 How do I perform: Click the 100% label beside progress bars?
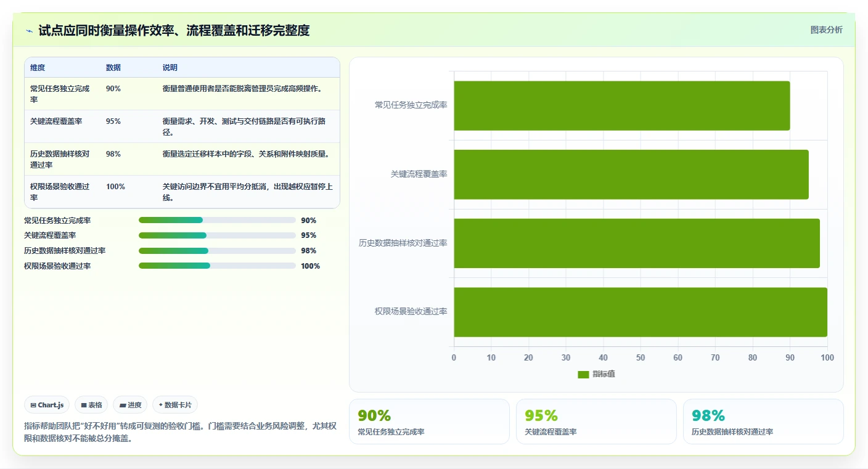pyautogui.click(x=311, y=266)
